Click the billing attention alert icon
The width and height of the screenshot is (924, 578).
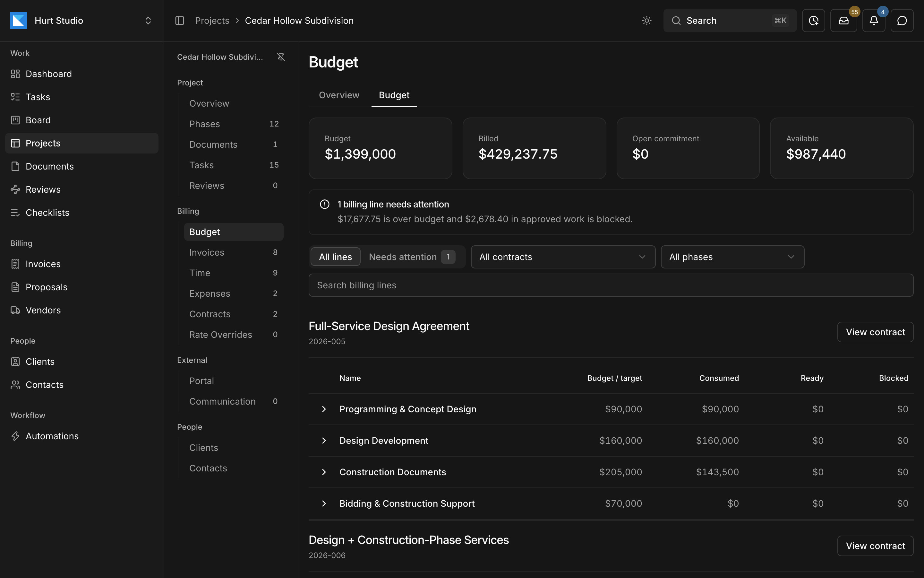coord(325,204)
